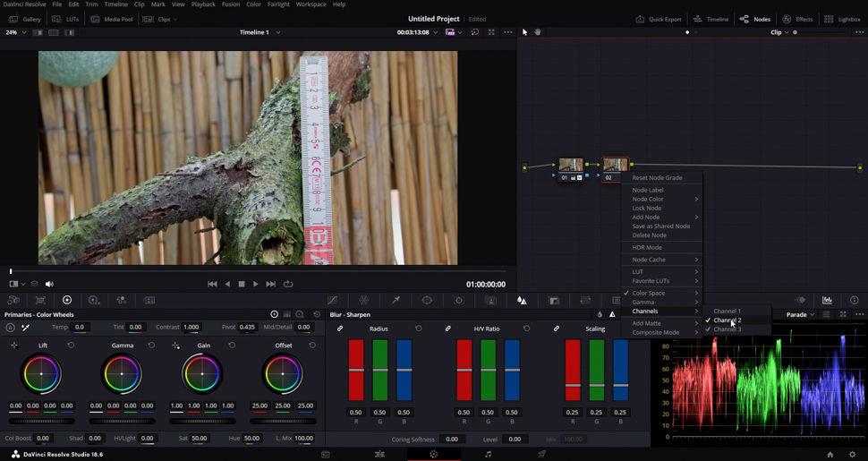Open the LUTs panel
868x461 pixels.
[65, 19]
